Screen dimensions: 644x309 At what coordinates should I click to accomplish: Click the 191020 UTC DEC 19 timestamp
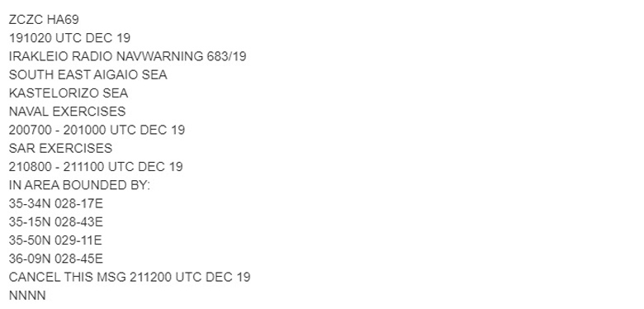[69, 38]
